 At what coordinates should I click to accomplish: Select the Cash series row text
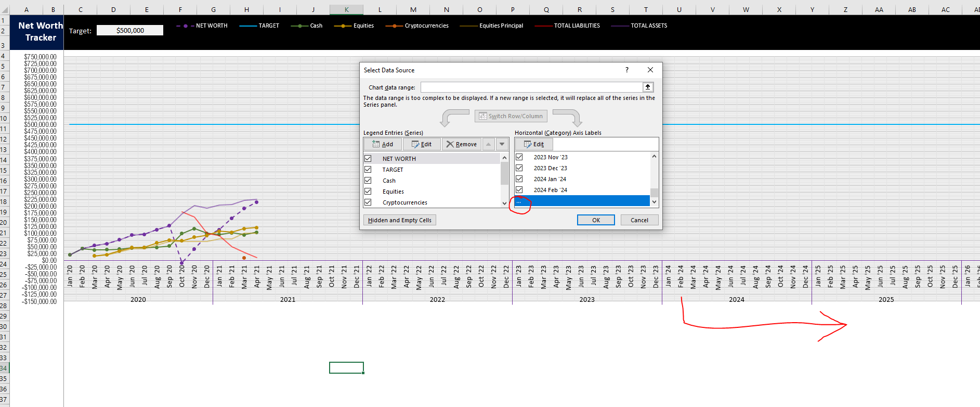pyautogui.click(x=389, y=181)
